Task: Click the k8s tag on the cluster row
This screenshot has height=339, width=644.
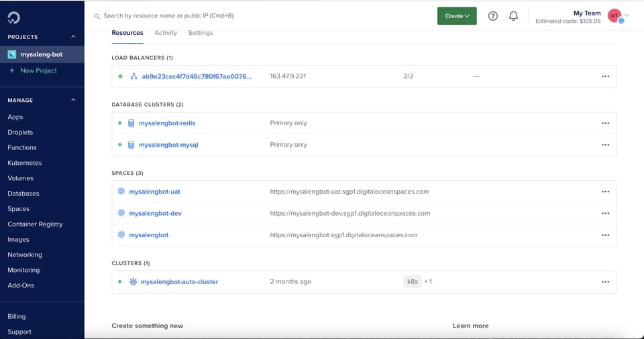Action: 413,281
